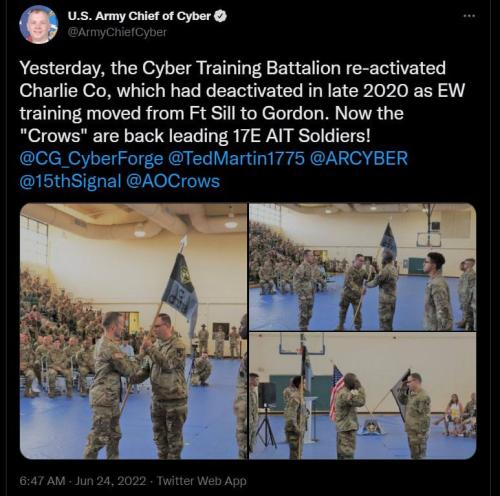Go to the @15thSignal mention
Image resolution: width=500 pixels, height=496 pixels.
point(70,181)
